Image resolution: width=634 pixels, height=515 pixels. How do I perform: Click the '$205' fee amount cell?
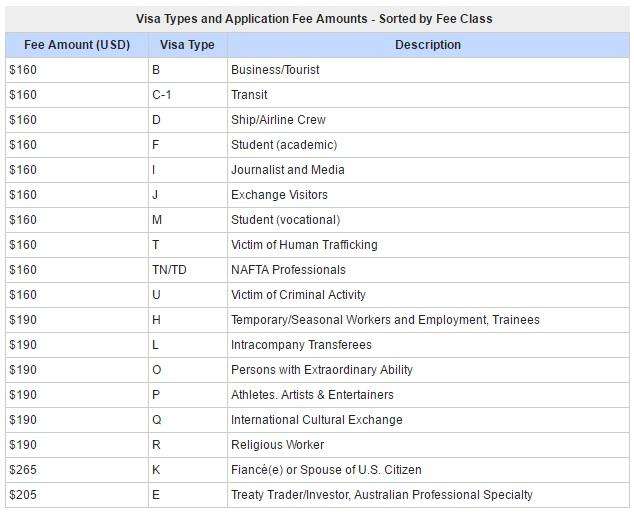click(x=77, y=495)
